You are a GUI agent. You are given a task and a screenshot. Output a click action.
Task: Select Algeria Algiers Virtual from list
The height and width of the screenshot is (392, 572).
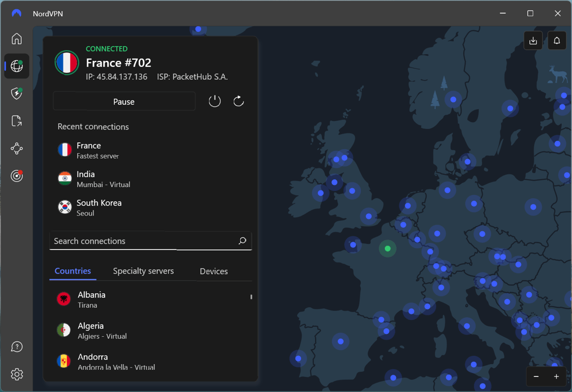pos(150,331)
